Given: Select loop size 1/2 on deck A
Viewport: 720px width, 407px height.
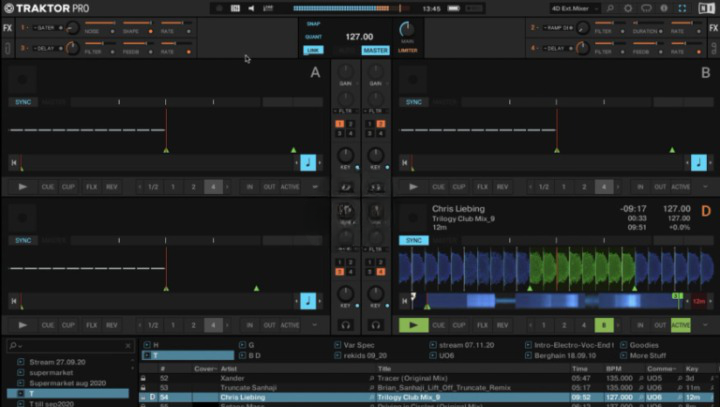Looking at the screenshot, I should pos(153,187).
